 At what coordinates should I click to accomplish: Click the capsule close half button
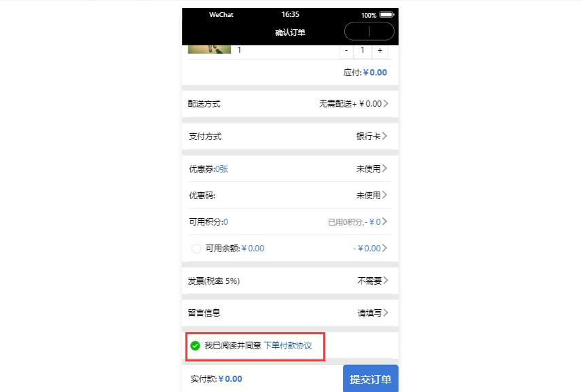[382, 31]
